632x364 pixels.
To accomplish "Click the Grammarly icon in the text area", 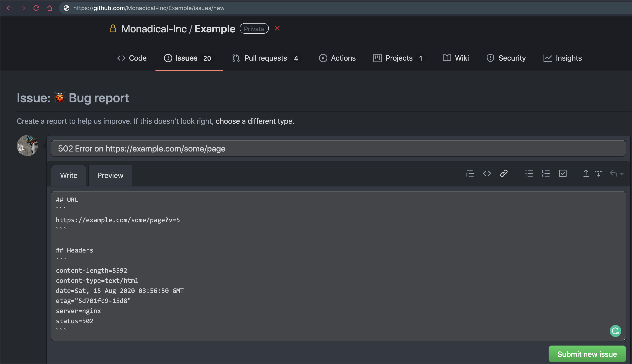I will coord(615,331).
